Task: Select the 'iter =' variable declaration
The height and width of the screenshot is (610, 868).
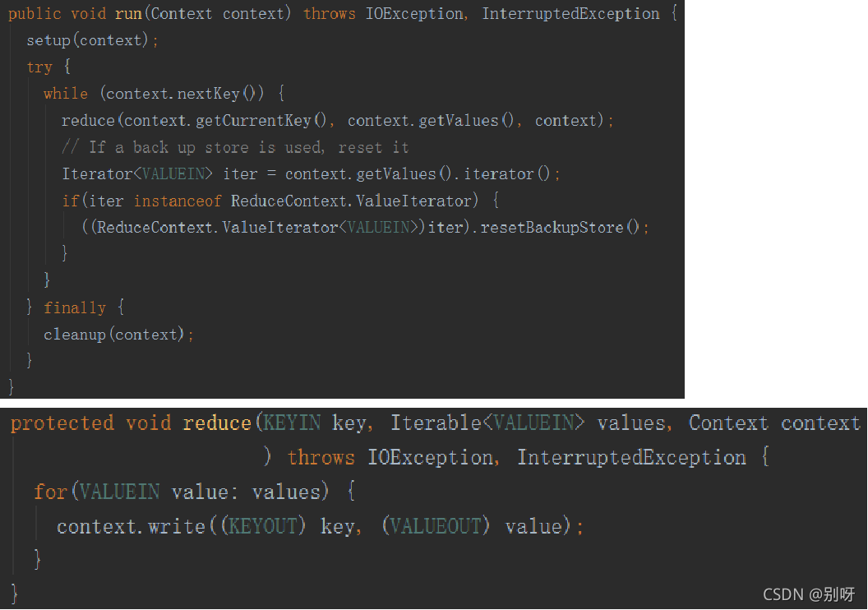Action: (x=249, y=173)
